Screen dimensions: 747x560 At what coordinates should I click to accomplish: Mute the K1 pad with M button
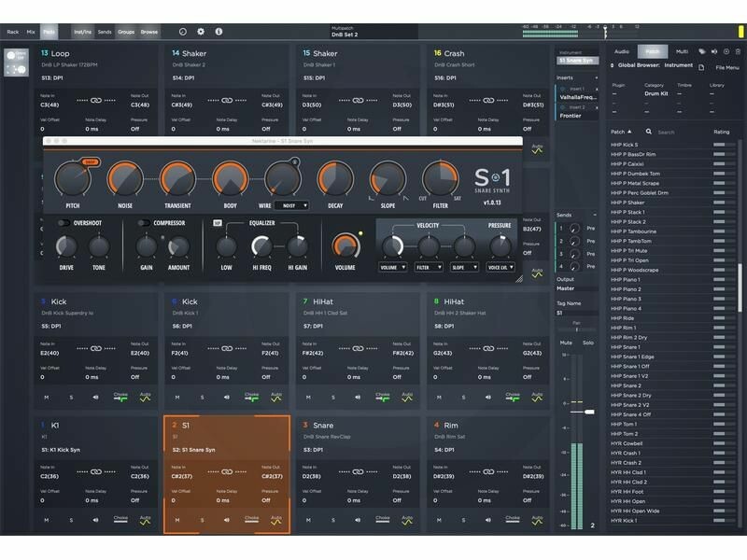(x=46, y=520)
